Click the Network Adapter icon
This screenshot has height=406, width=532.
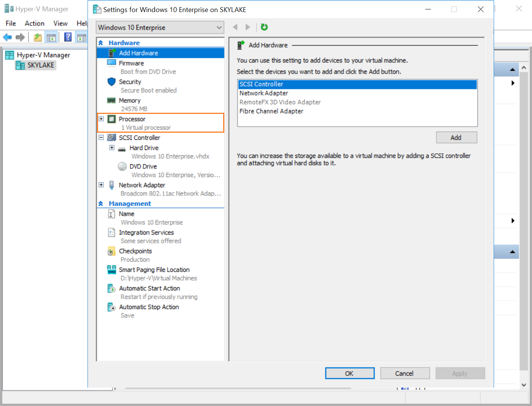point(112,185)
